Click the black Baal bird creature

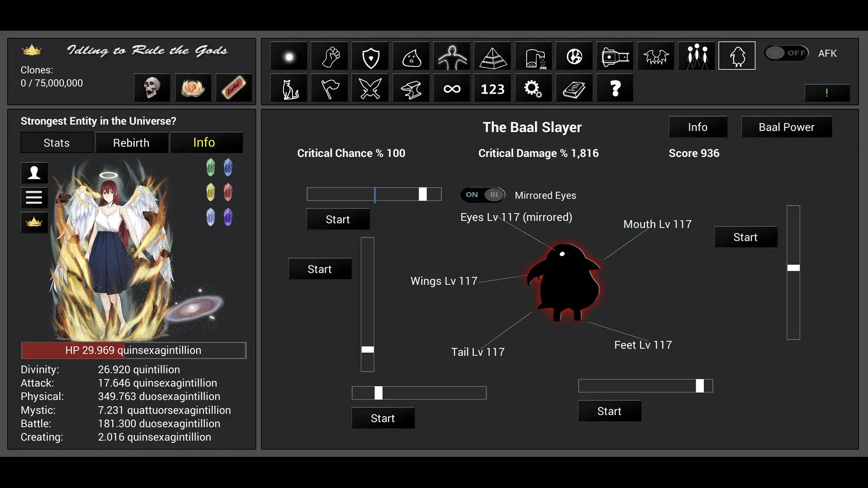tap(563, 282)
